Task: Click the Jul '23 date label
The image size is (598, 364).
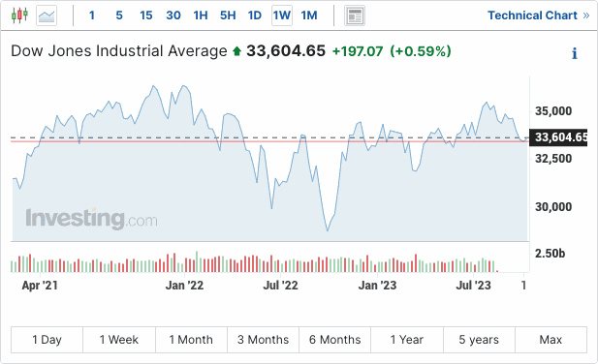Action: pyautogui.click(x=474, y=286)
